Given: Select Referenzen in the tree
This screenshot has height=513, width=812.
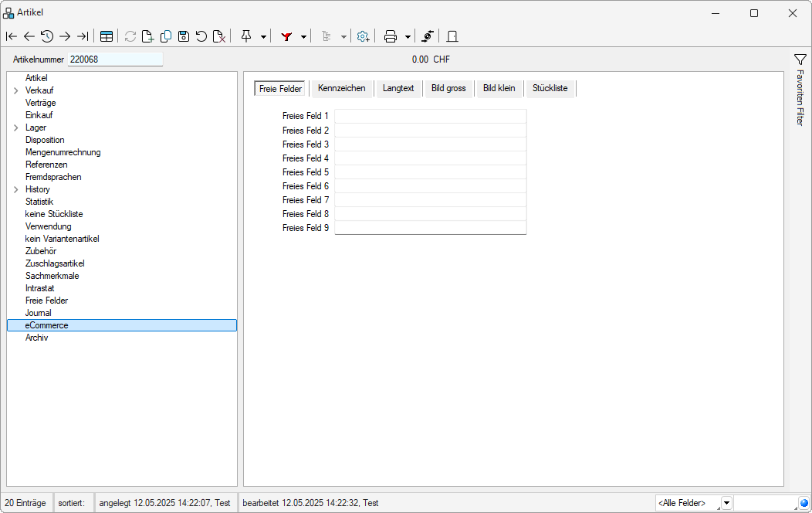Looking at the screenshot, I should 46,165.
